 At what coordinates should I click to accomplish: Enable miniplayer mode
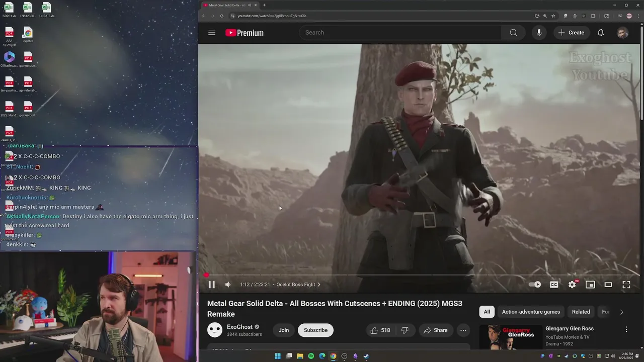[x=590, y=285]
